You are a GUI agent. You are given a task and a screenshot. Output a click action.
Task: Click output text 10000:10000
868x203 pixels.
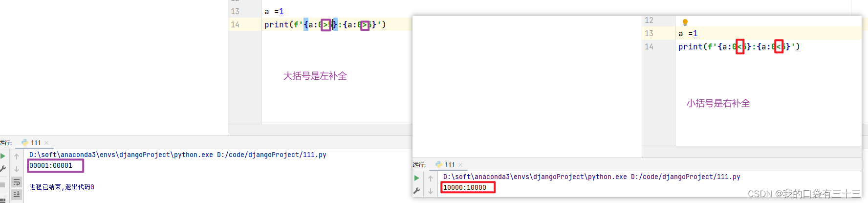point(465,187)
